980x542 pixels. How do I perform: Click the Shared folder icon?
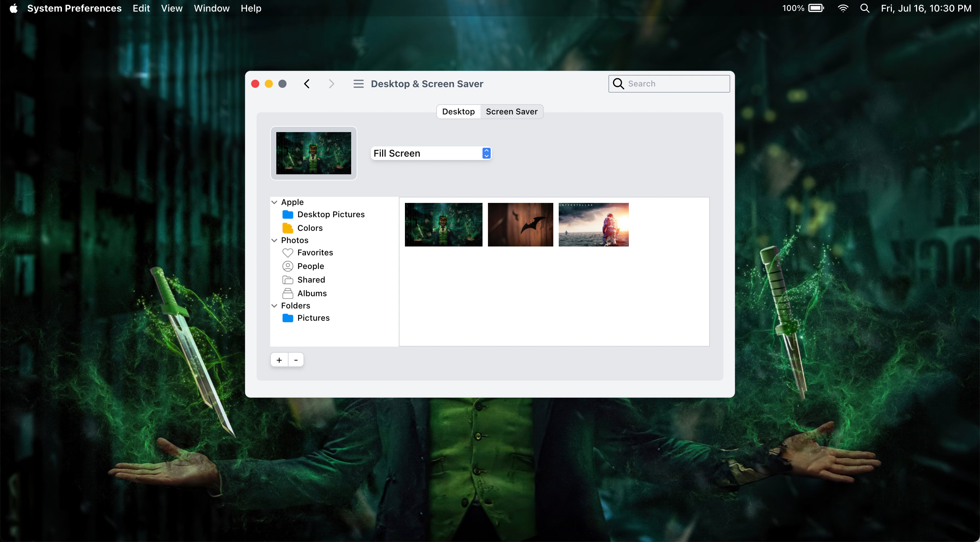click(x=288, y=280)
